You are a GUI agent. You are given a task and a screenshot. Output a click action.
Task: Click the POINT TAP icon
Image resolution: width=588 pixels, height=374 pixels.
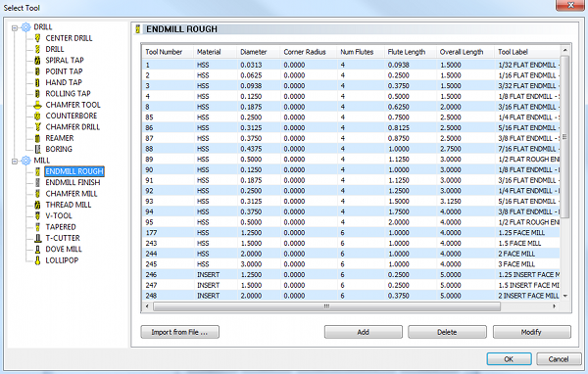click(x=37, y=71)
